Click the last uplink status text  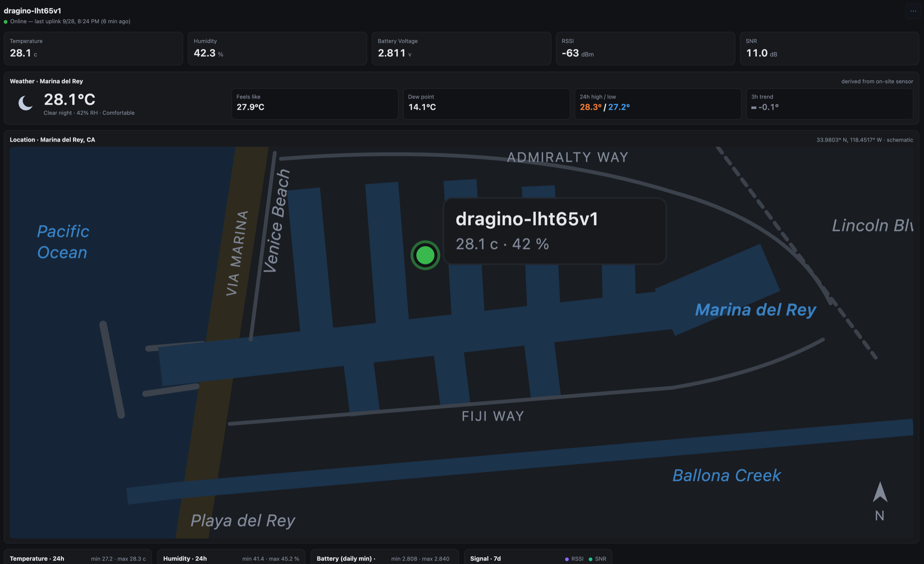click(x=70, y=21)
